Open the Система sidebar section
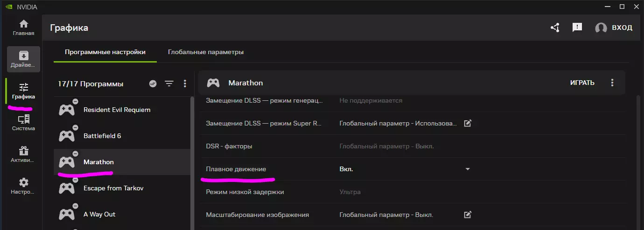 click(23, 123)
